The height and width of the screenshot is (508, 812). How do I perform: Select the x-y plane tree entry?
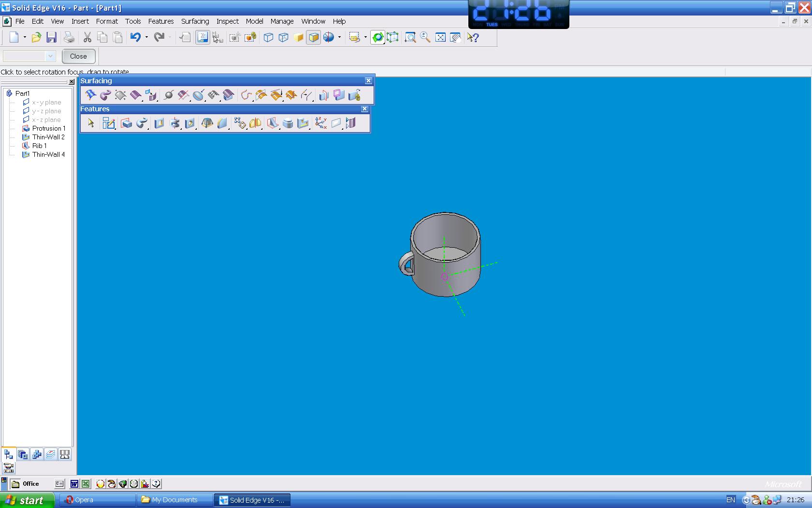(42, 102)
